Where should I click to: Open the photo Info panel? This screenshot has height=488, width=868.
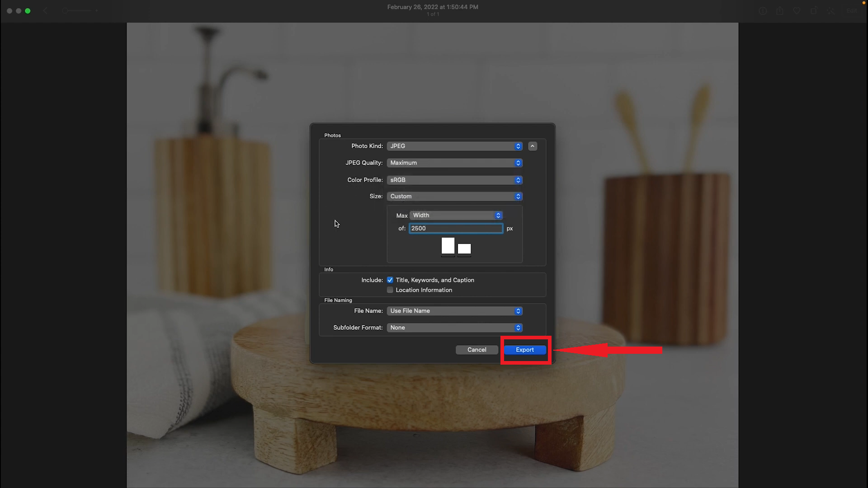click(763, 11)
